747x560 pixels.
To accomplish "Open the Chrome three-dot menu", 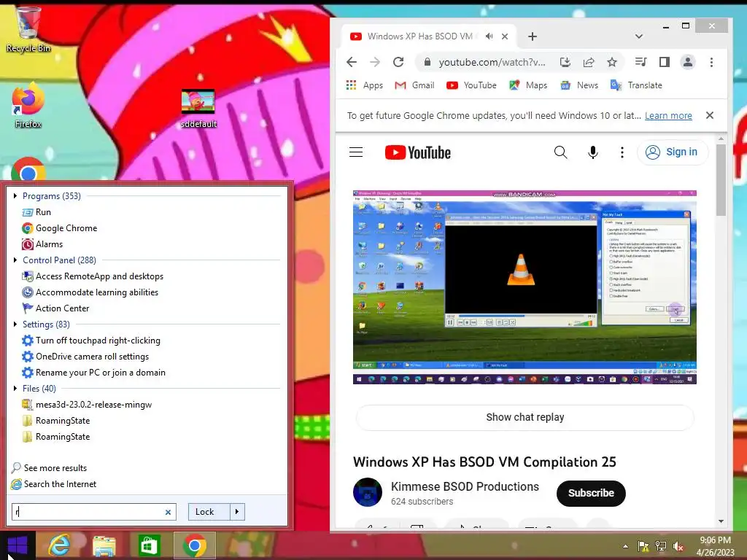I will click(711, 62).
